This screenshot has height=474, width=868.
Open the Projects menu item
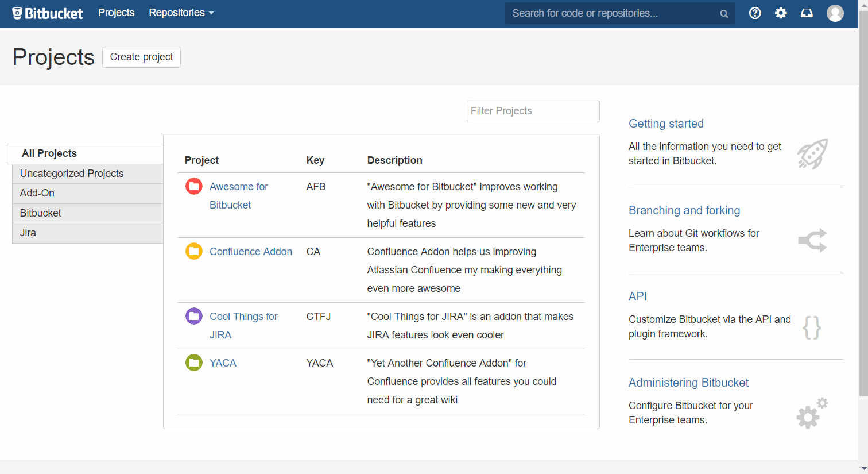click(x=116, y=12)
